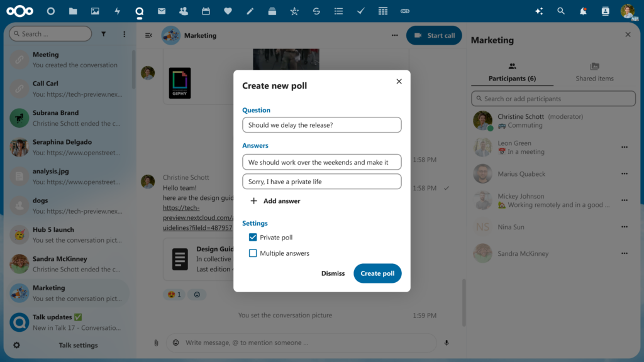Switch to the Shared items tab

point(594,74)
